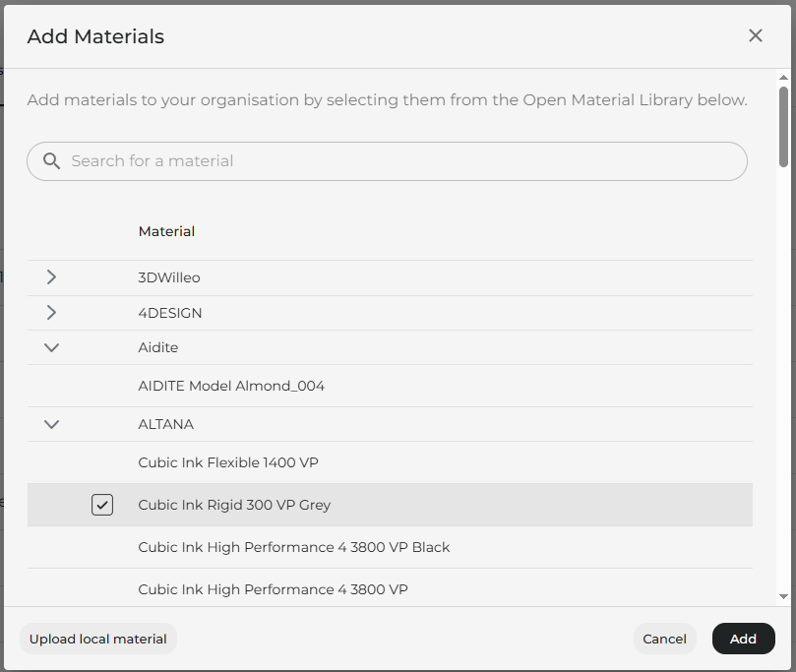796x672 pixels.
Task: Cancel adding materials
Action: pyautogui.click(x=664, y=639)
